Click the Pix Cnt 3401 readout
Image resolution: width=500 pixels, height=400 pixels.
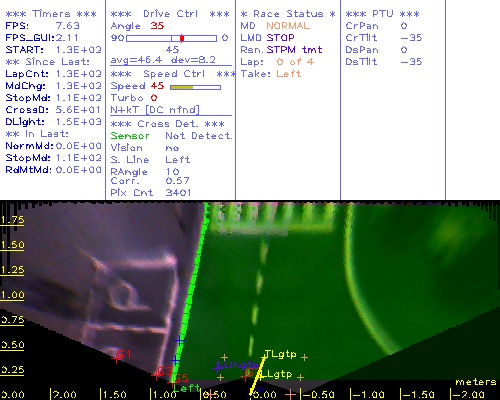tap(151, 193)
